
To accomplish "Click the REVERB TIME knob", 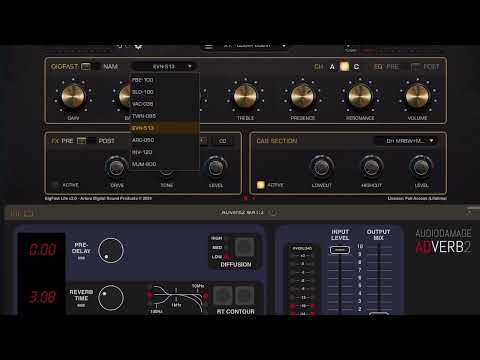I will coord(111,298).
